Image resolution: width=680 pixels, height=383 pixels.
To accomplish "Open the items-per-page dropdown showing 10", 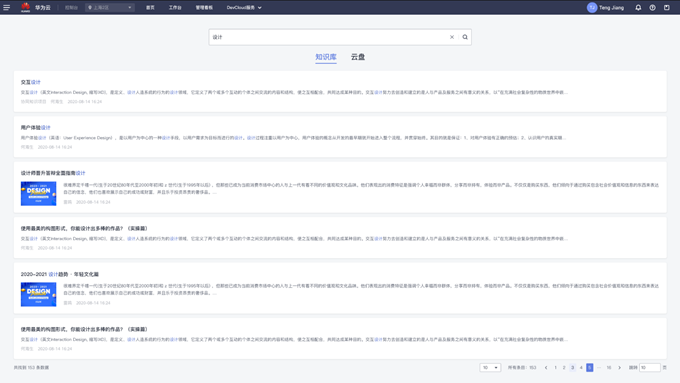I will coord(490,367).
